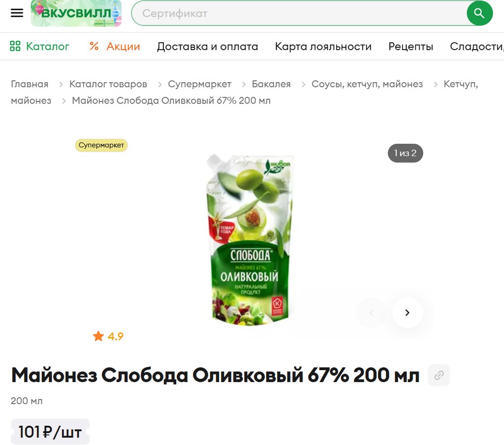Click the green search magnifier button
Viewport: 504px width, 445px height.
[x=479, y=13]
